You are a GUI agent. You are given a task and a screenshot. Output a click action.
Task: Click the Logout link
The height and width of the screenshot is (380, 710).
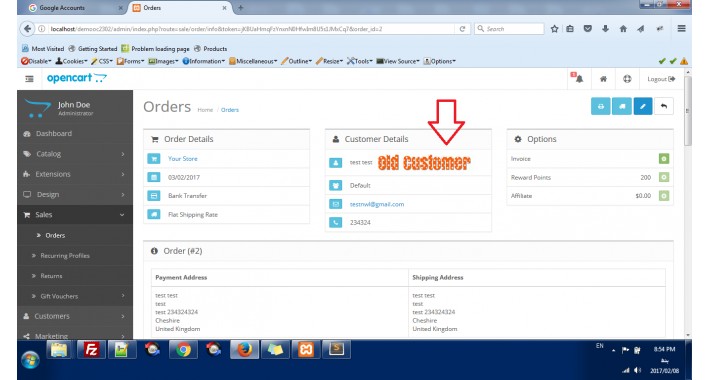[x=661, y=79]
